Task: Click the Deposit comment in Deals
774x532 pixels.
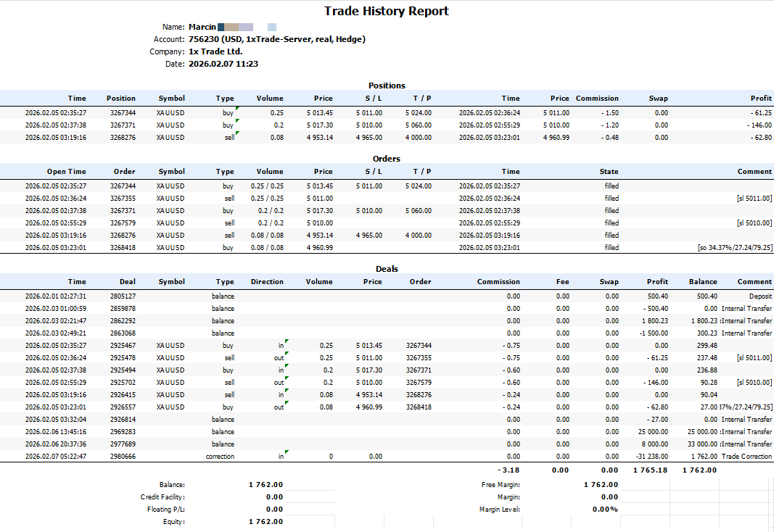Action: point(760,296)
